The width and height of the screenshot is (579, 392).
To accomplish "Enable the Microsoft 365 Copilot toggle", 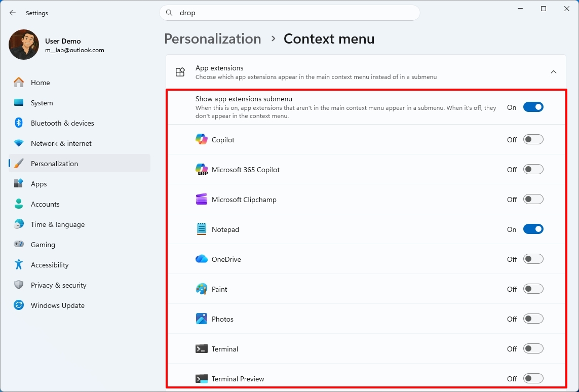I will 533,170.
